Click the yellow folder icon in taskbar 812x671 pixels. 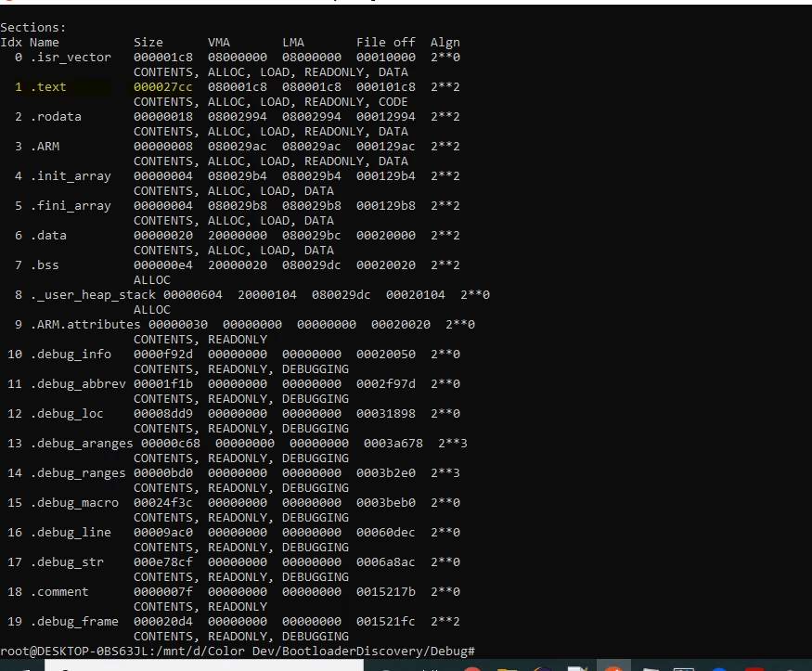click(x=508, y=668)
